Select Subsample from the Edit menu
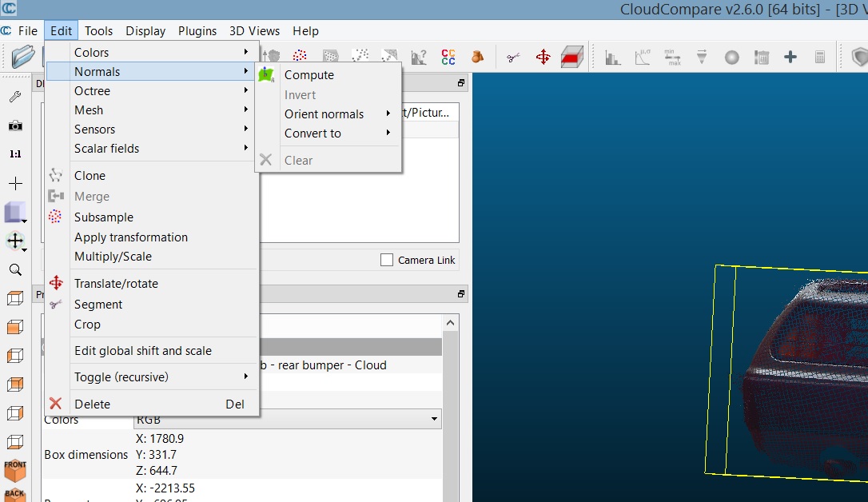 coord(104,217)
